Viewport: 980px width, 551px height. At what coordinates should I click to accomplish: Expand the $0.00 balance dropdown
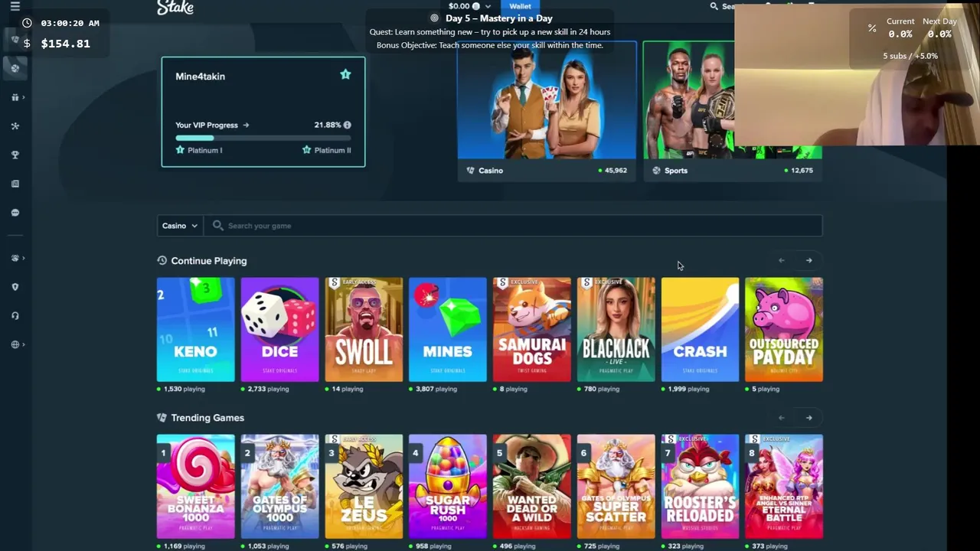(x=488, y=6)
